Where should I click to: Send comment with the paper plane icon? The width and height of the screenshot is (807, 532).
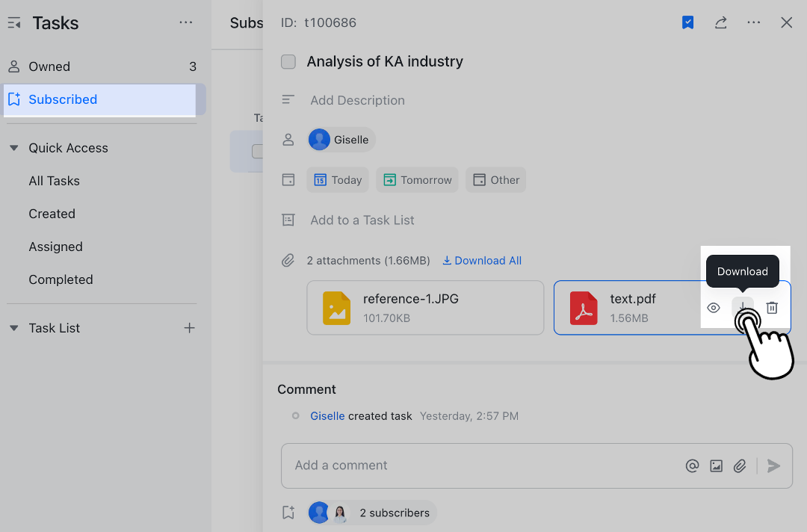coord(774,466)
